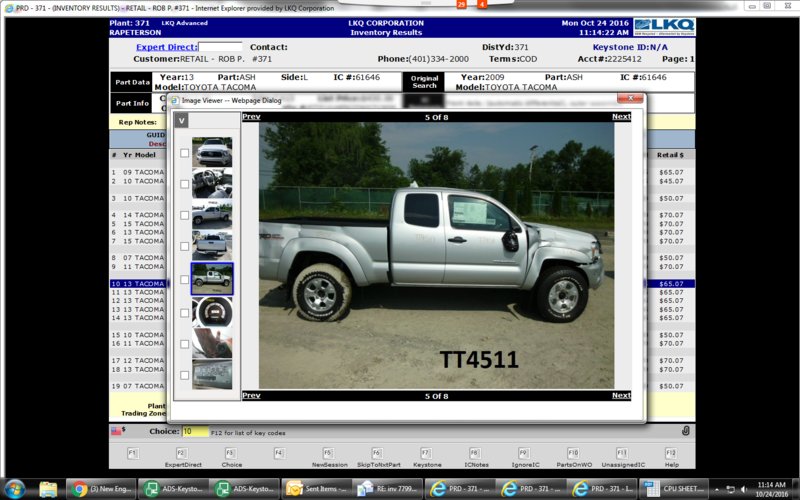This screenshot has height=500, width=800.
Task: Tick checkbox beside third thumbnail, truck driver side
Action: pyautogui.click(x=185, y=215)
